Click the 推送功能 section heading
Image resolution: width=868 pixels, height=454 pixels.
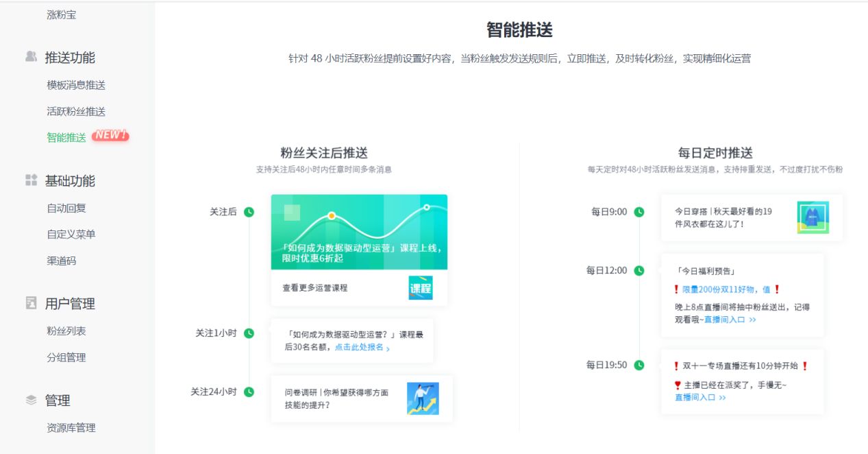click(70, 58)
